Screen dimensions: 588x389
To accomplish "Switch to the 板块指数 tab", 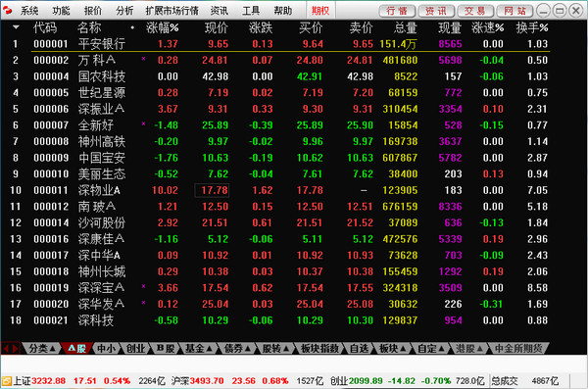I will [x=319, y=349].
